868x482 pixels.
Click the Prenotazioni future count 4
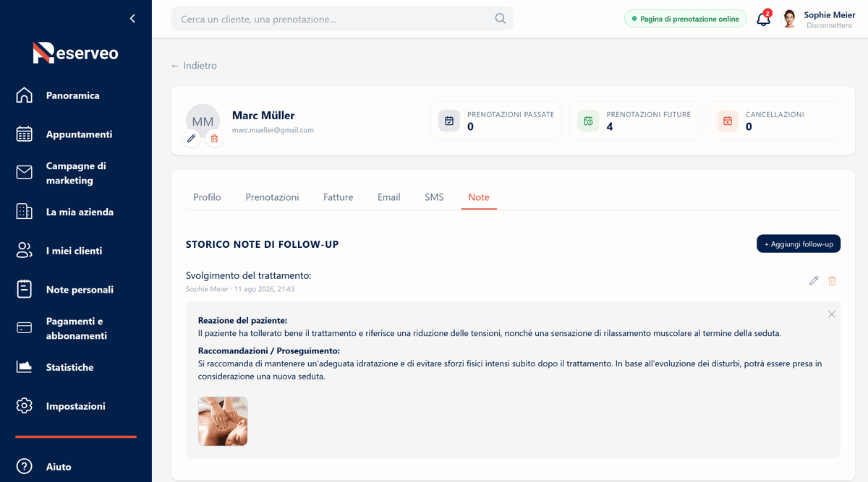pyautogui.click(x=610, y=127)
